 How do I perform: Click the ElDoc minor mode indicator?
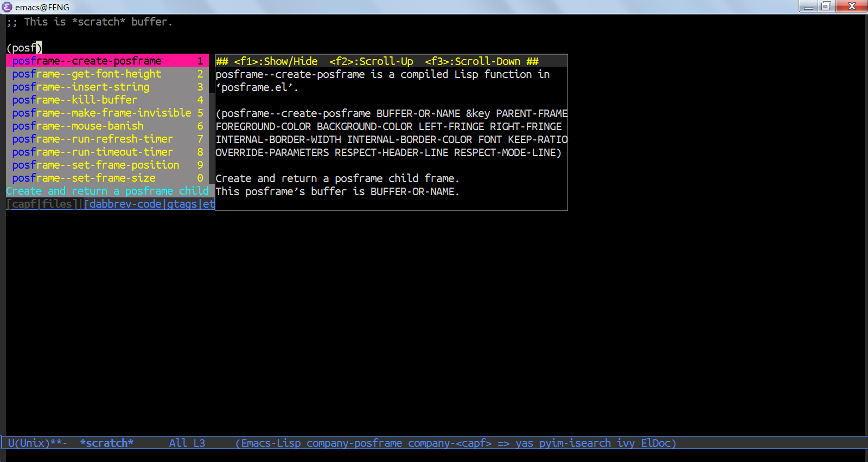[x=656, y=443]
